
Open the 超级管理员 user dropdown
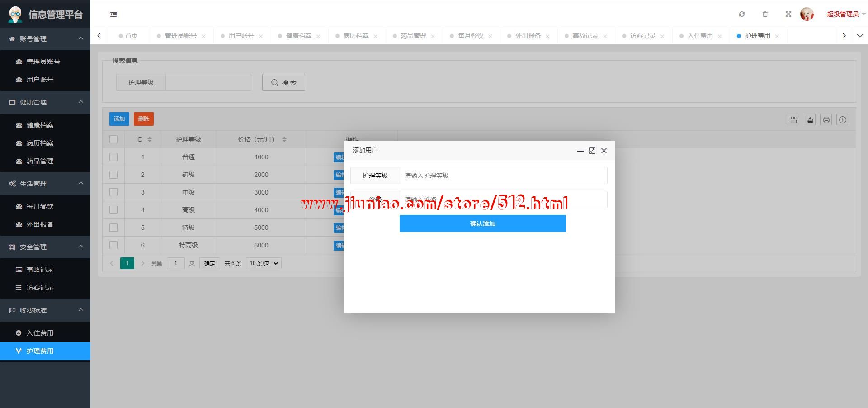click(x=846, y=14)
